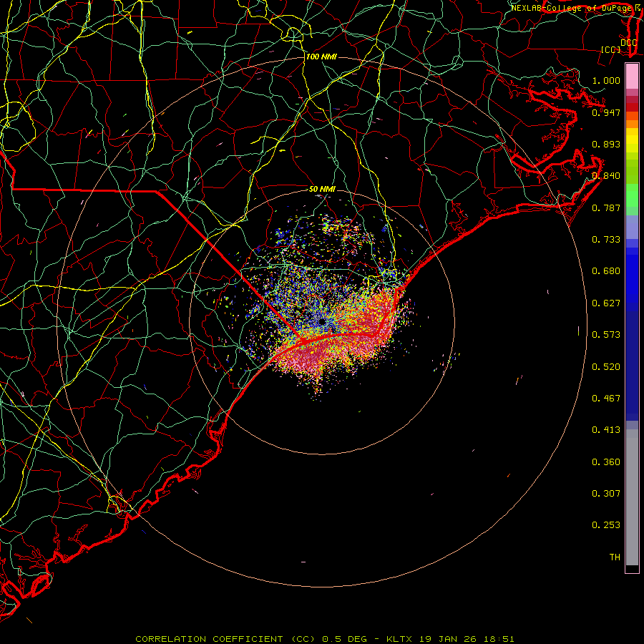The width and height of the screenshot is (644, 644).
Task: Click the 0.360 color scale label
Action: (606, 462)
